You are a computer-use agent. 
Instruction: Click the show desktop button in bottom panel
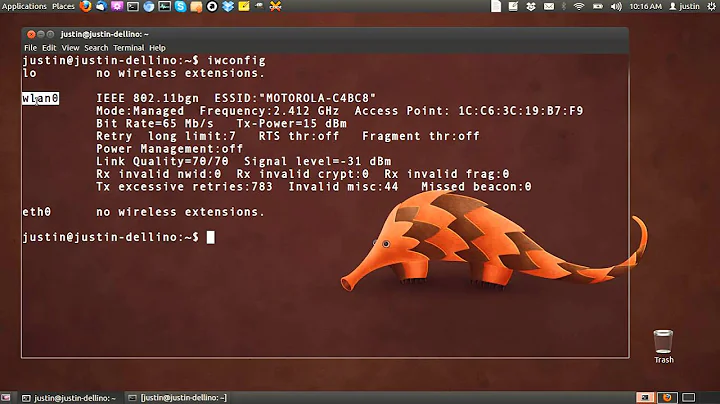click(x=6, y=398)
